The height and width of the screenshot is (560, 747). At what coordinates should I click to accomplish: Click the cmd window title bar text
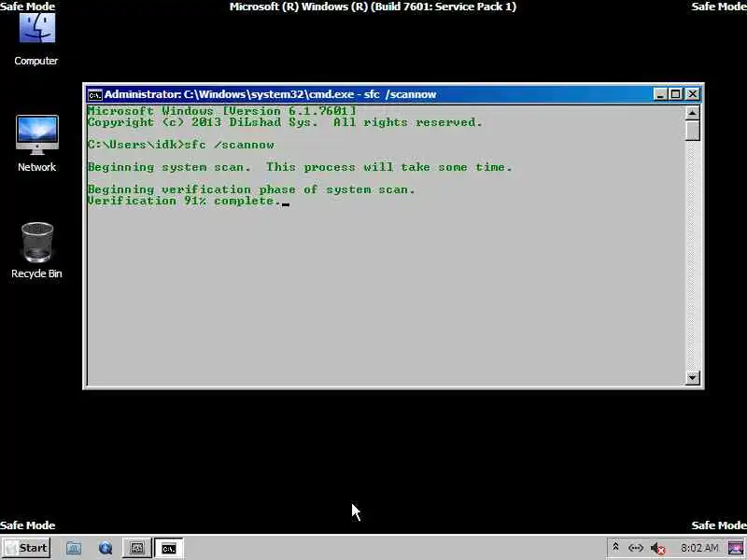[270, 94]
